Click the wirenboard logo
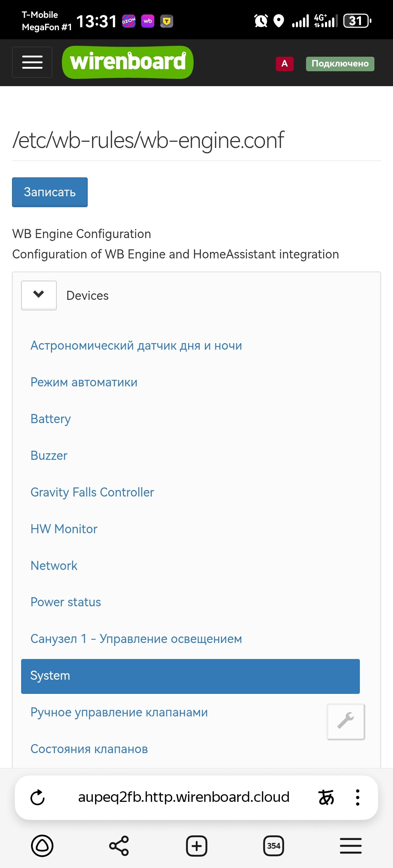The image size is (393, 868). click(x=128, y=62)
